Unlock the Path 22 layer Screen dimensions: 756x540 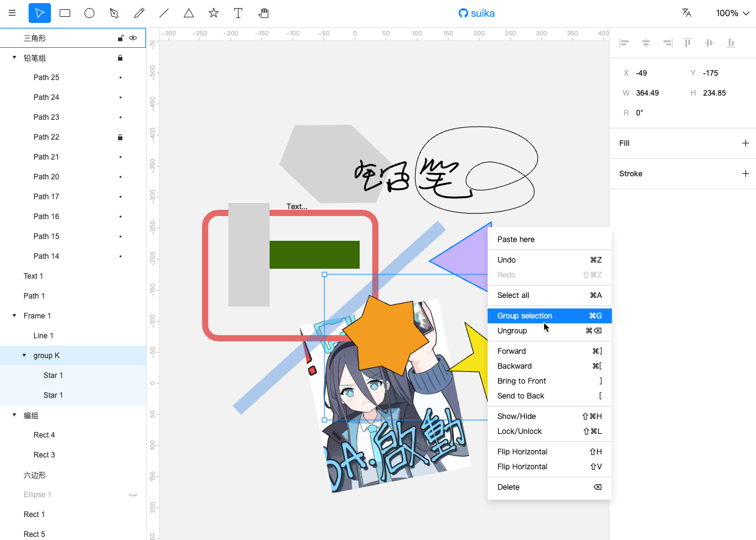(121, 137)
